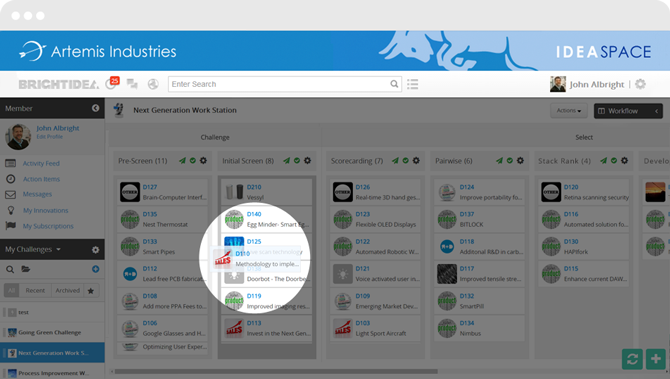Screen dimensions: 670x379
Task: Click Scorecarding stage send icon
Action: tap(395, 161)
